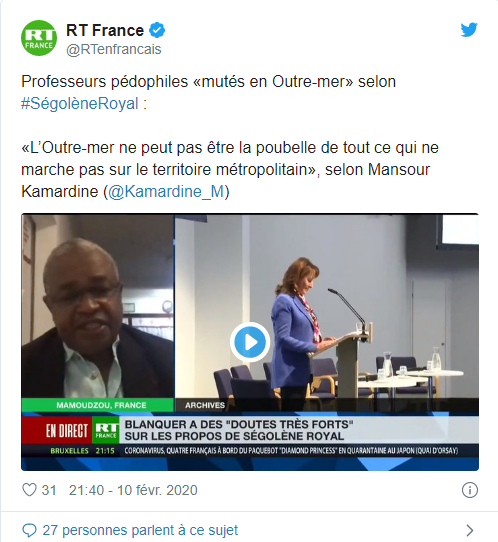Click the Blanquer headline caption
This screenshot has height=542, width=498.
pyautogui.click(x=239, y=430)
